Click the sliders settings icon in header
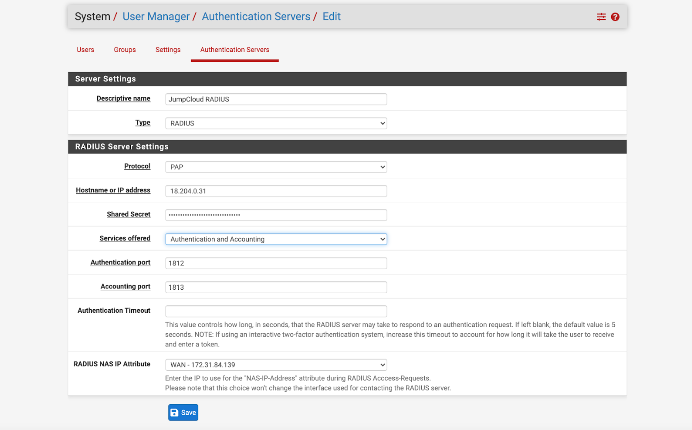This screenshot has width=692, height=430. pos(600,17)
